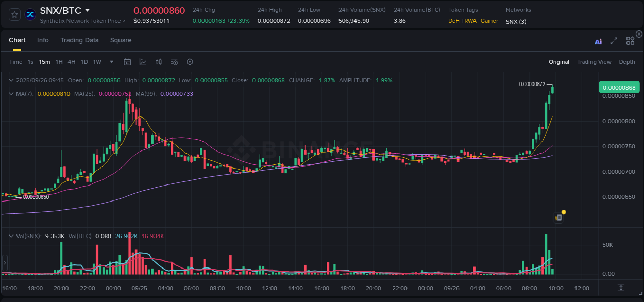Collapse the volume indicator panel
The width and height of the screenshot is (644, 302).
click(x=10, y=236)
